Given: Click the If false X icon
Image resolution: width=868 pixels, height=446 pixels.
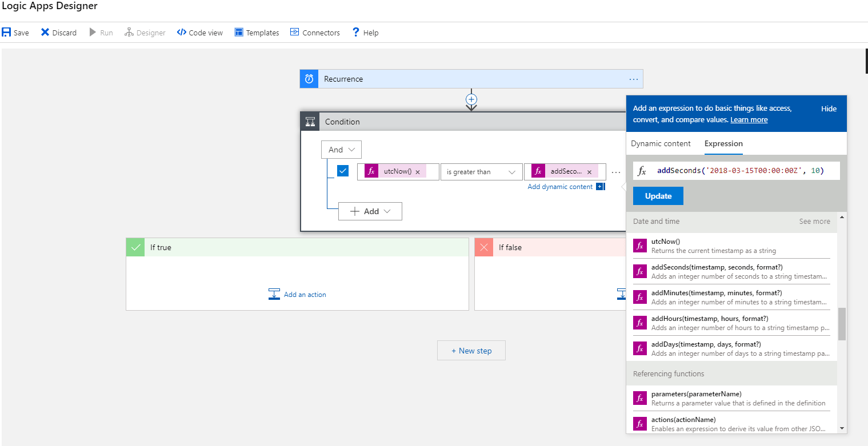Looking at the screenshot, I should 484,247.
